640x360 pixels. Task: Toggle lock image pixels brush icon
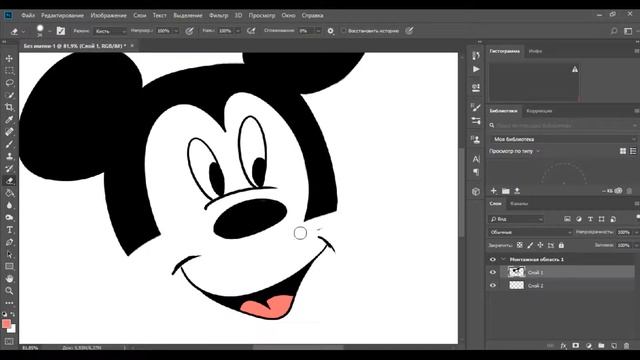pyautogui.click(x=530, y=245)
